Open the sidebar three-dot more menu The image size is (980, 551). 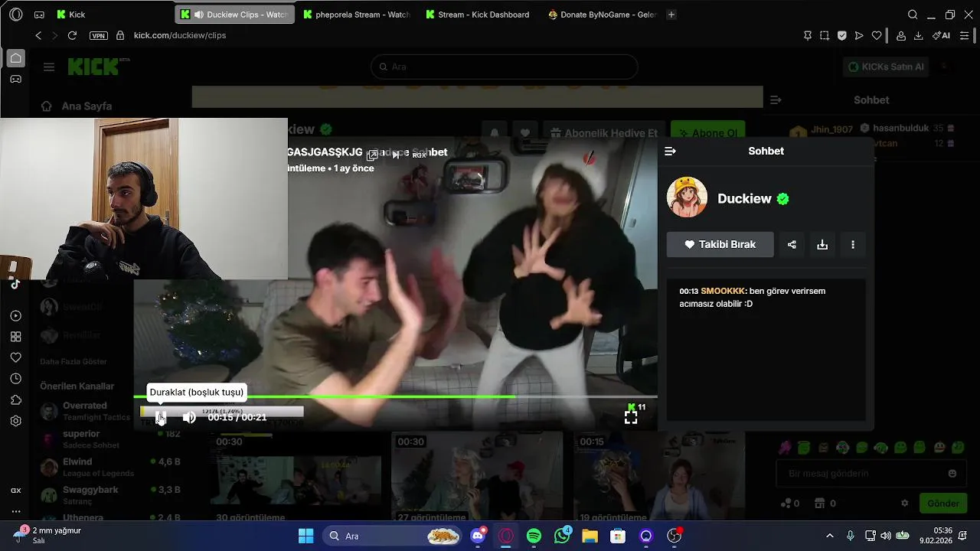click(15, 511)
